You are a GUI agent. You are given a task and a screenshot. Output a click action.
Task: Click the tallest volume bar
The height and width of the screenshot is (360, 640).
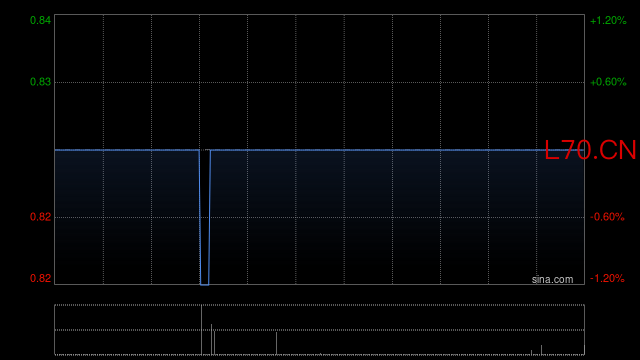201,330
